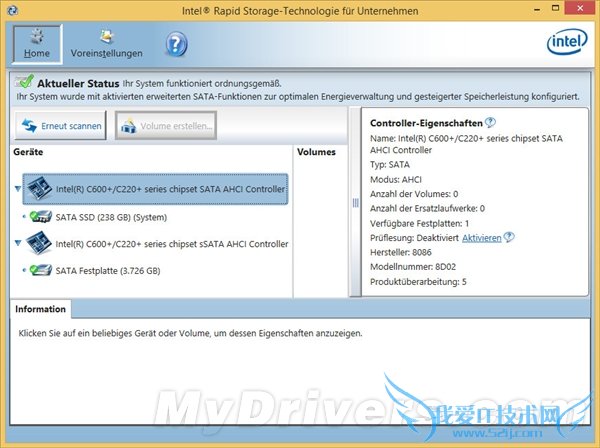Image resolution: width=600 pixels, height=448 pixels.
Task: Switch to the Voreinstellungen tab
Action: (x=106, y=44)
